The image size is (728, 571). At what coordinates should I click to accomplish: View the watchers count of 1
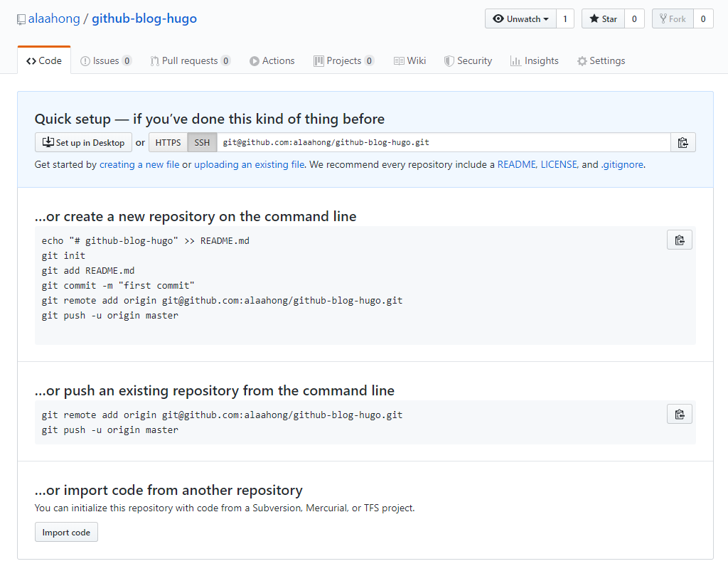click(565, 19)
